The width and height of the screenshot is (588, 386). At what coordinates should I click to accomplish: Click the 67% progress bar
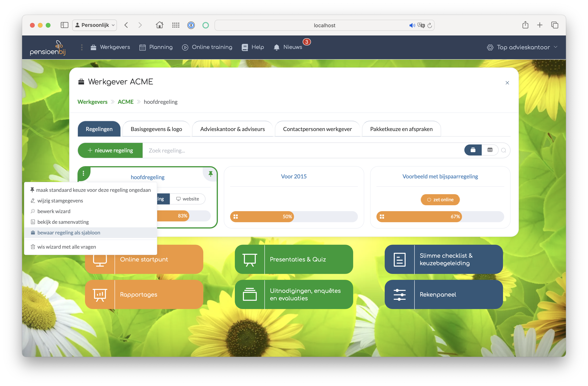pos(440,217)
